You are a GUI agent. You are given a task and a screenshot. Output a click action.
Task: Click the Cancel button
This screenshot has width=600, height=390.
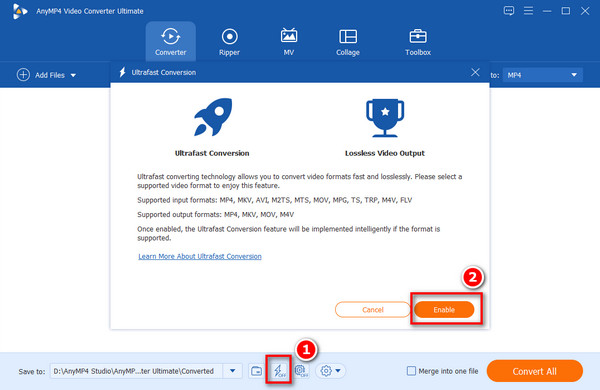(x=372, y=310)
